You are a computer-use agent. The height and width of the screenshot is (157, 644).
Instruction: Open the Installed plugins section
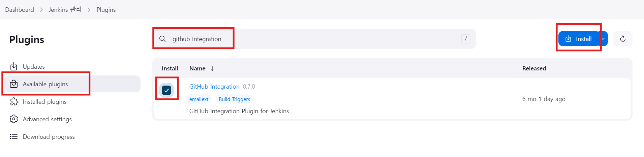(44, 102)
